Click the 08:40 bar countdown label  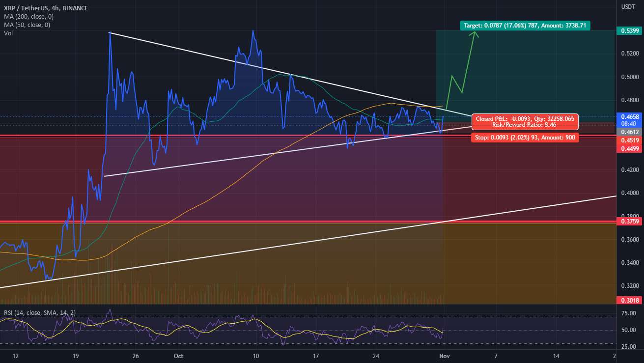coord(629,124)
